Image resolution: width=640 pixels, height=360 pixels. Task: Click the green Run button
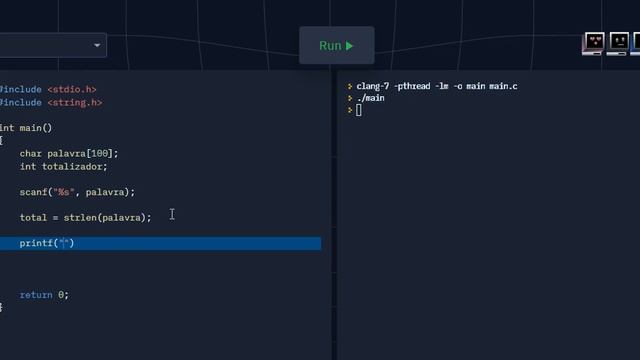337,45
